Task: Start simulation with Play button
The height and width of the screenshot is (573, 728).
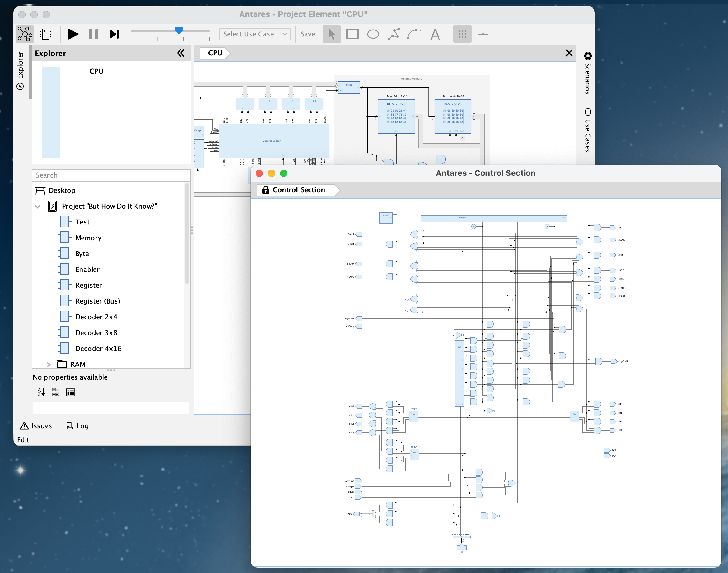Action: [73, 34]
